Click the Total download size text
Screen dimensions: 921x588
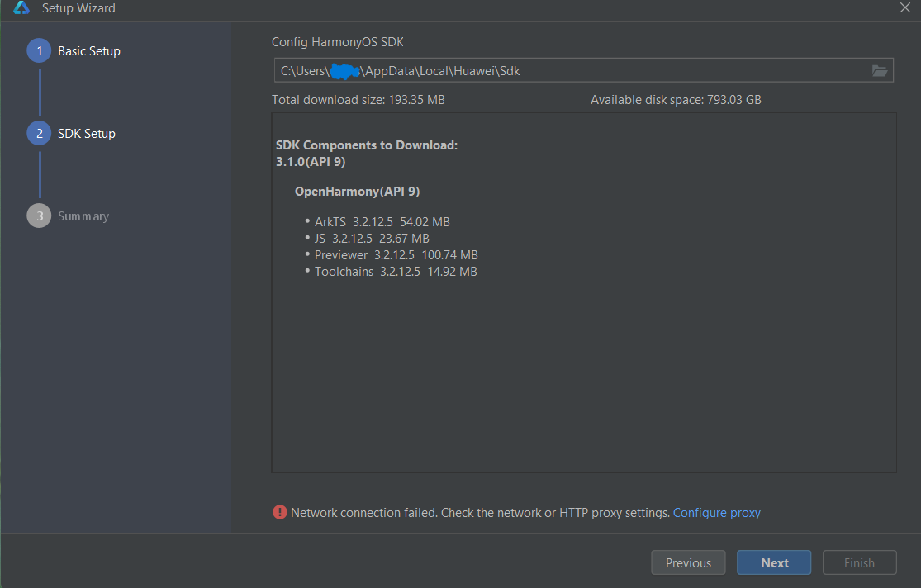point(358,100)
